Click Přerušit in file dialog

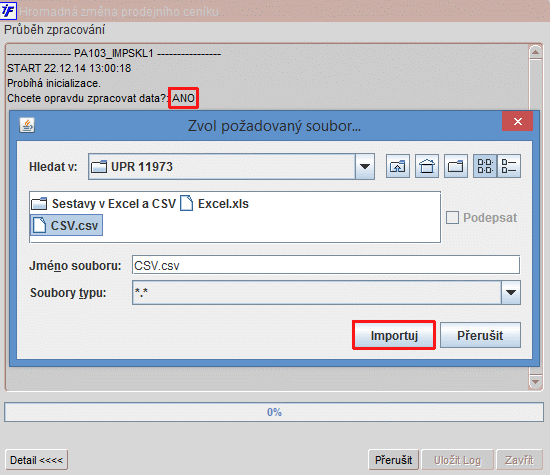(x=480, y=335)
